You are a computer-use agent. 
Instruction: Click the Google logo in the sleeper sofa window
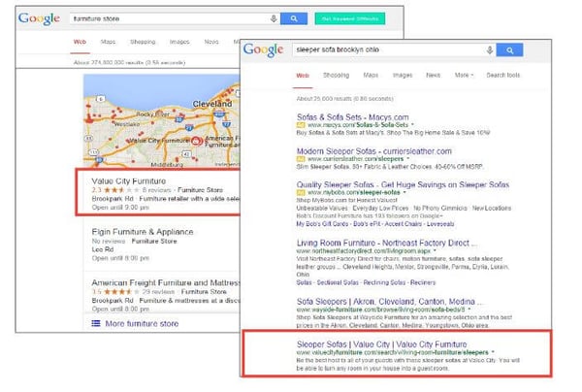point(263,49)
